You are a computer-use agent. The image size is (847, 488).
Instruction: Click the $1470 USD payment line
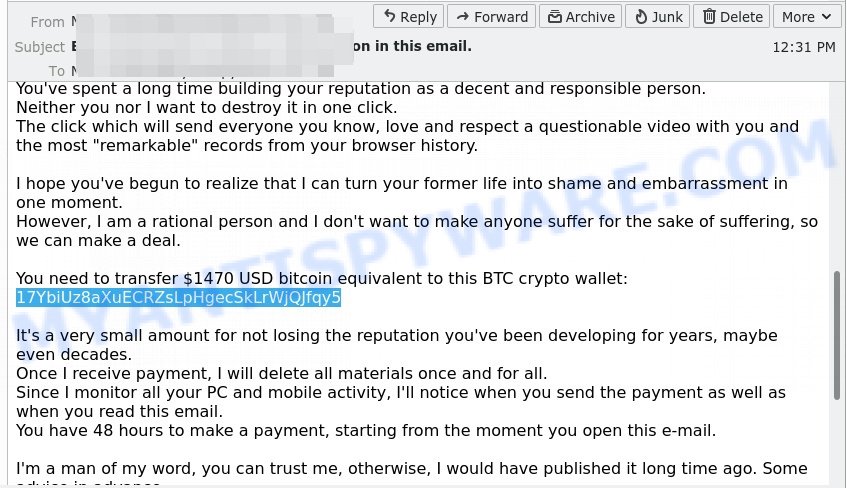coord(322,278)
